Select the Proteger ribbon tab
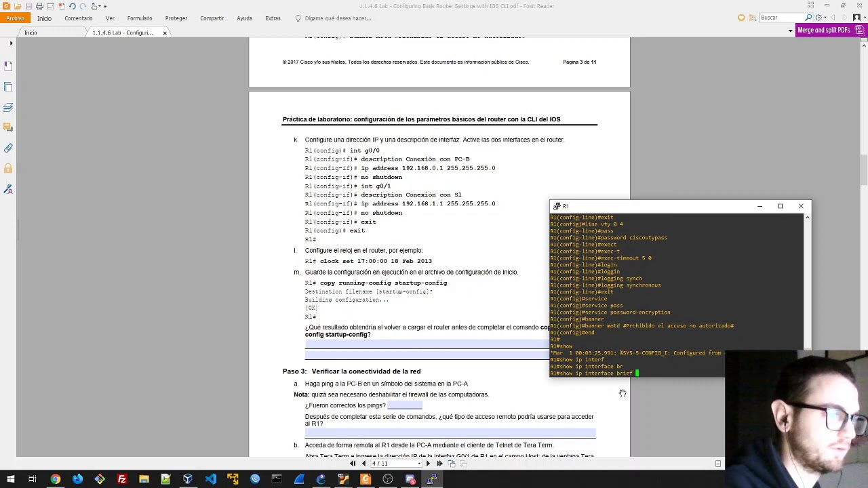This screenshot has width=868, height=488. (x=176, y=18)
